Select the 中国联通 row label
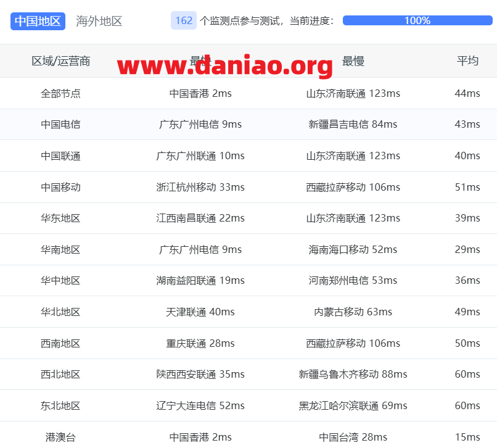The image size is (497, 448). click(x=60, y=156)
